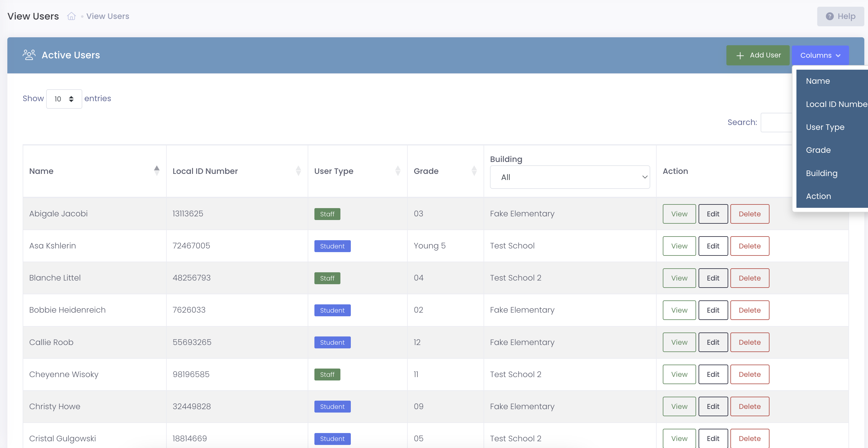Select User Type in the Columns menu
Viewport: 868px width, 448px height.
[825, 127]
